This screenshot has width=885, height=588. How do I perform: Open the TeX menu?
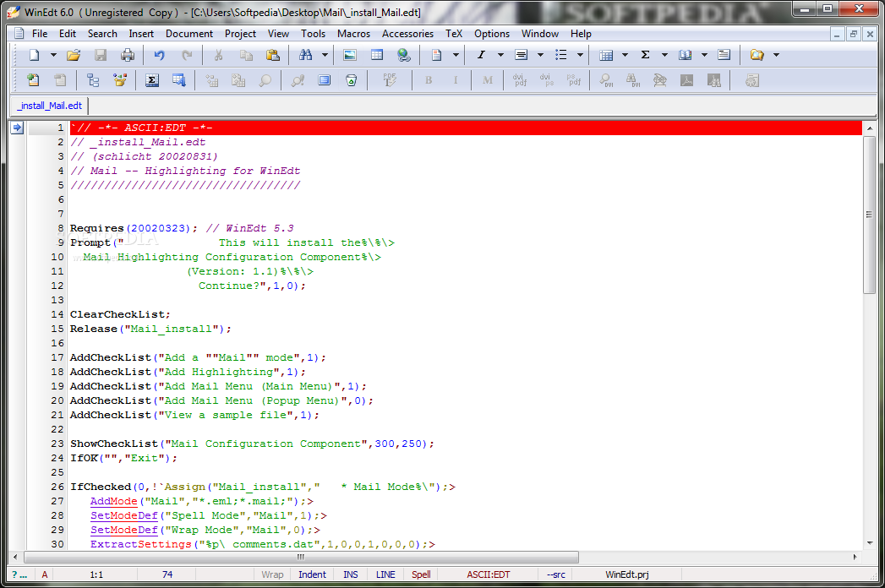click(454, 34)
